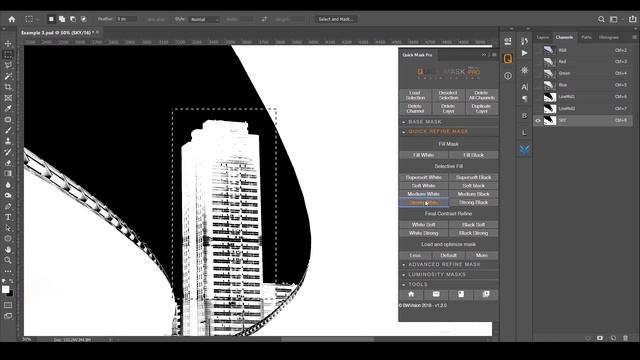Click the Fill Black button
Viewport: 640px width, 360px height.
tap(473, 155)
